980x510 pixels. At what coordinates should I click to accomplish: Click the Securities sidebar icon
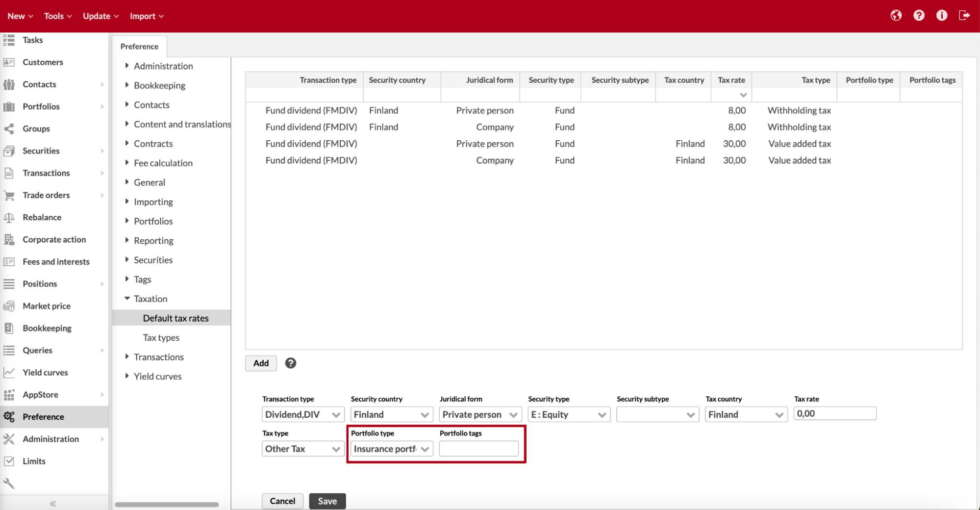point(9,151)
